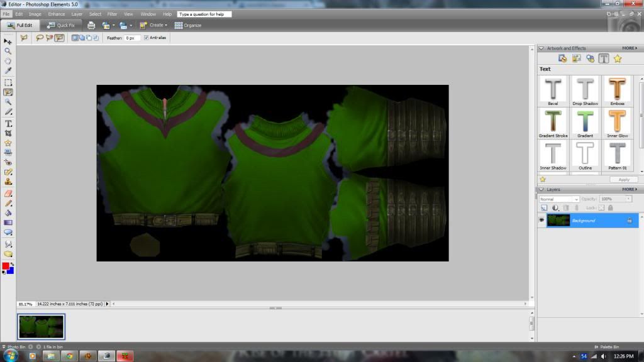Image resolution: width=644 pixels, height=362 pixels.
Task: Toggle lock transparent pixels in Layers
Action: coord(601,208)
